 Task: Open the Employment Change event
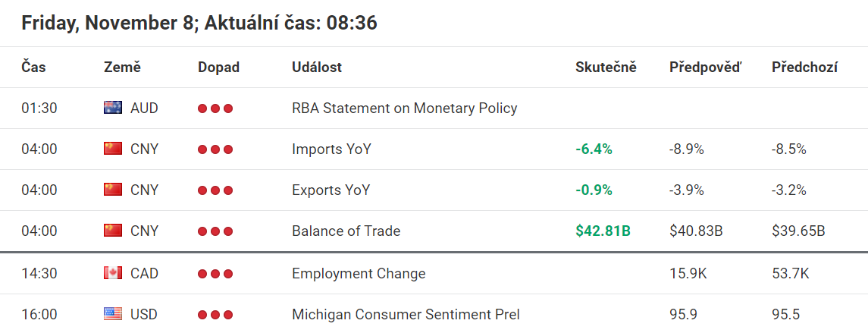(359, 273)
